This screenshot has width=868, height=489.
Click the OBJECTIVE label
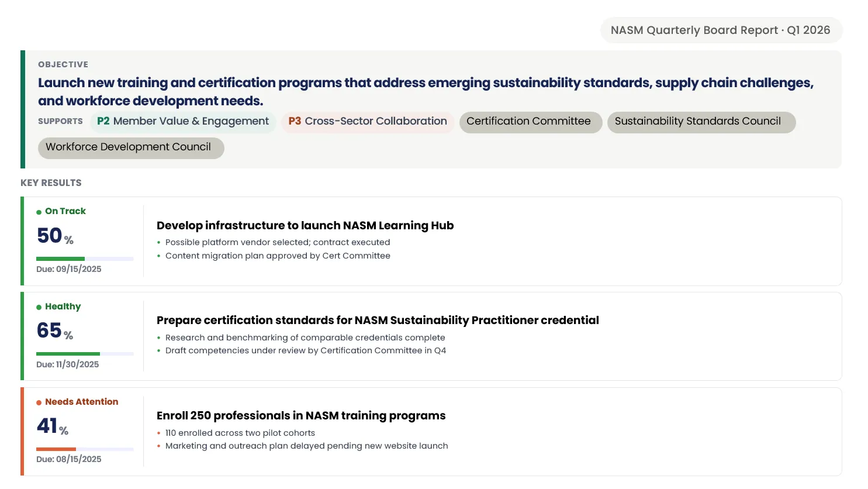[x=63, y=64]
